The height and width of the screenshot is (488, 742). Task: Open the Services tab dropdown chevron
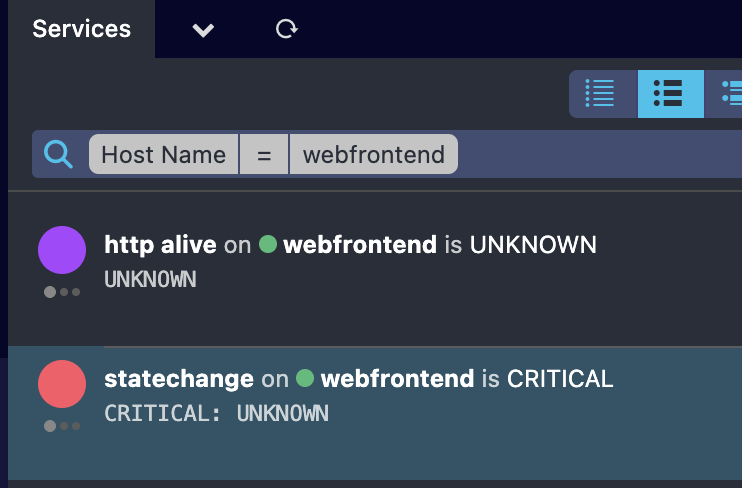[203, 30]
